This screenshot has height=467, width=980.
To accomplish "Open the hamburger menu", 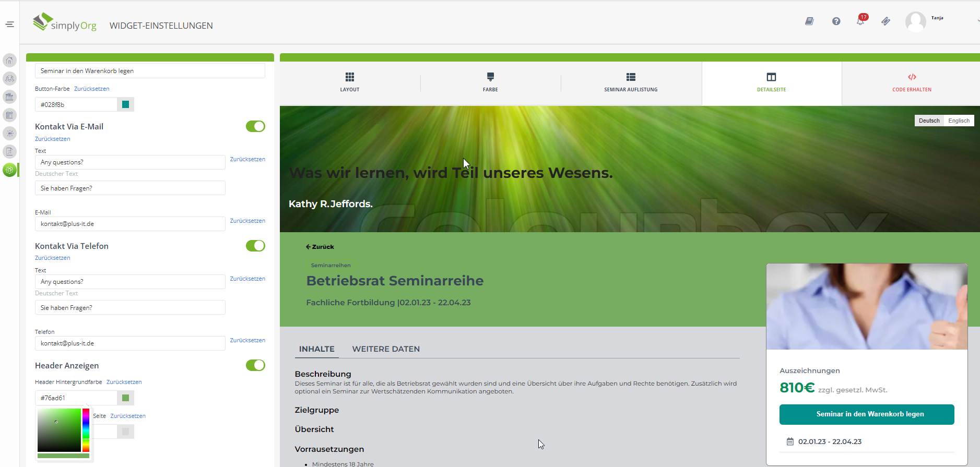I will pyautogui.click(x=9, y=25).
